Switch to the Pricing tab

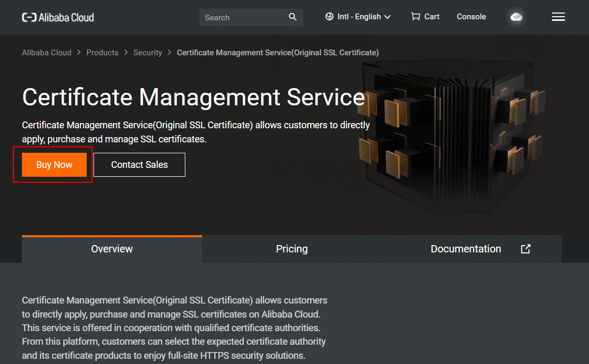pos(292,249)
